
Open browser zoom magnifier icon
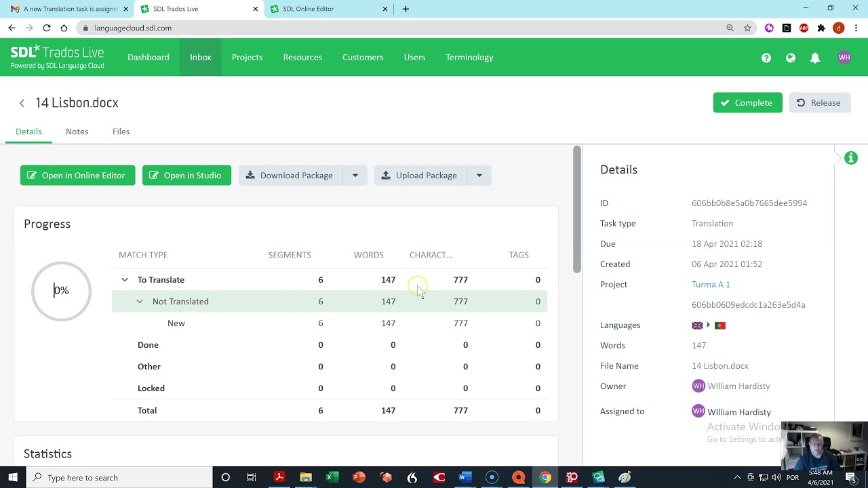730,28
